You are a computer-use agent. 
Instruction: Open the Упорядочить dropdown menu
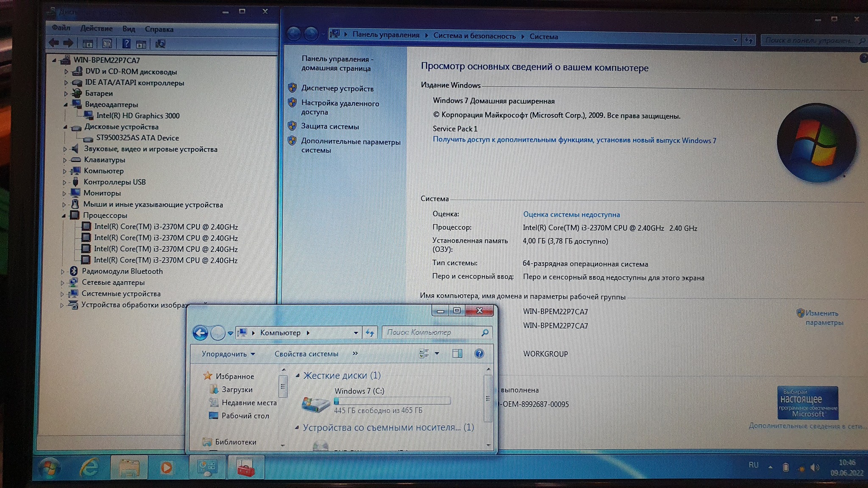(228, 354)
